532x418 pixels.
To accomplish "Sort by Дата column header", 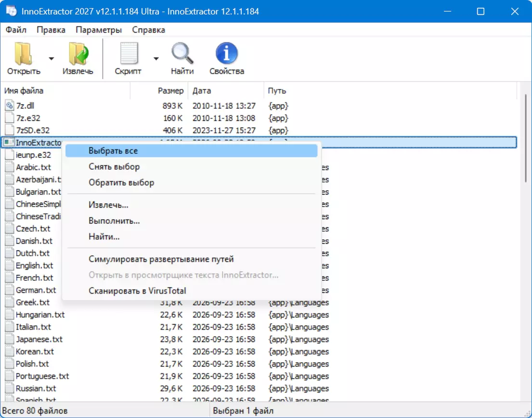I will [226, 91].
